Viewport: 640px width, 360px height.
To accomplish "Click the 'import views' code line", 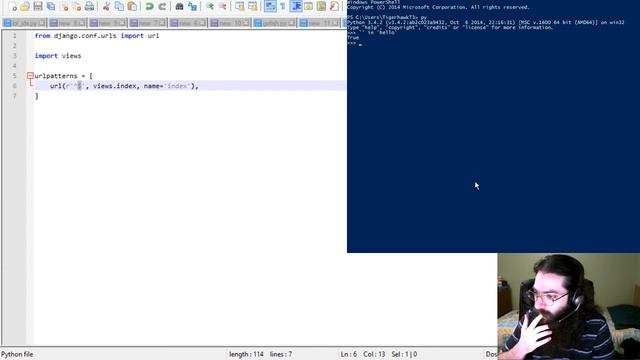I will (58, 56).
